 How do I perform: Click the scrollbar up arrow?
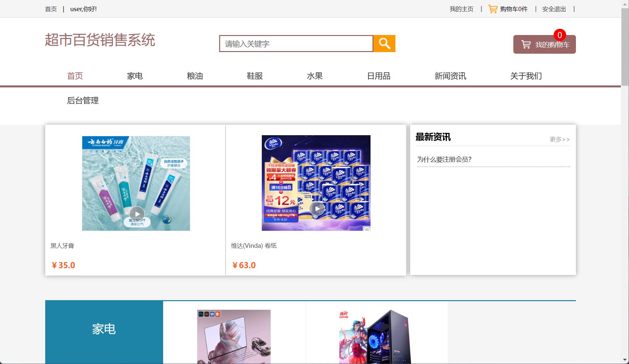click(x=624, y=3)
